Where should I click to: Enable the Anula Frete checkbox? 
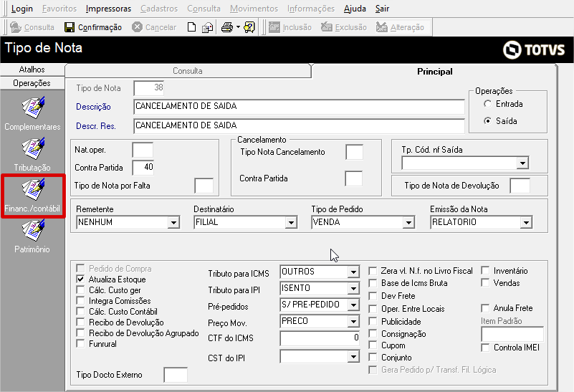pyautogui.click(x=485, y=308)
